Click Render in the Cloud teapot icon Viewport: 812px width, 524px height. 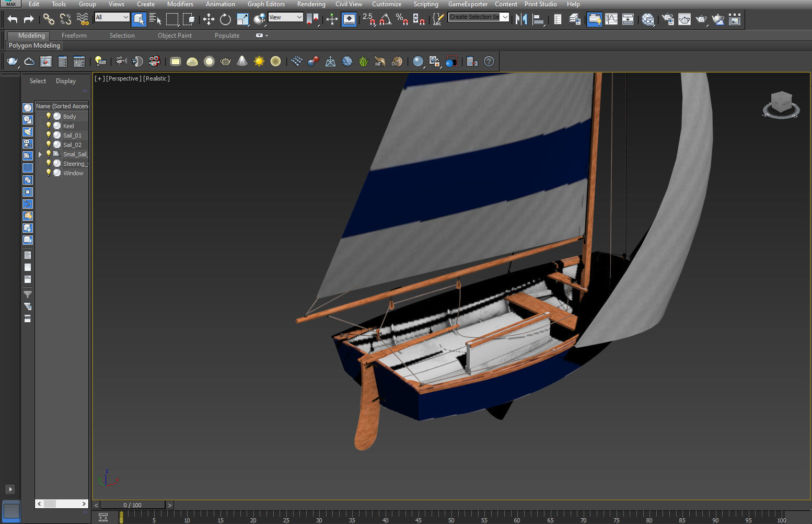(718, 19)
